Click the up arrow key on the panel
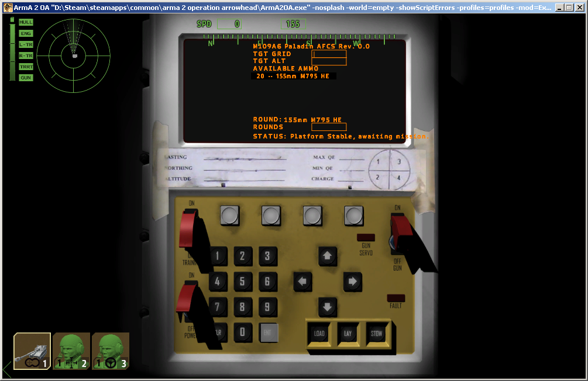This screenshot has height=381, width=588. (328, 256)
